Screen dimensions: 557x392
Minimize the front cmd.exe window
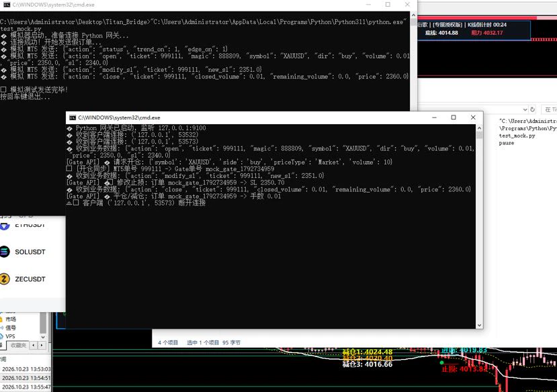coord(434,117)
